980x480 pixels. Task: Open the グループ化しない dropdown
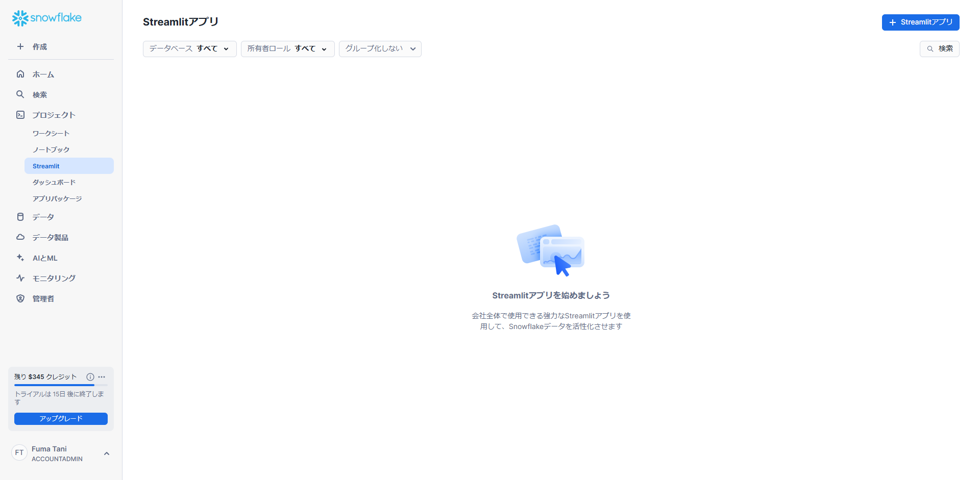[x=380, y=48]
